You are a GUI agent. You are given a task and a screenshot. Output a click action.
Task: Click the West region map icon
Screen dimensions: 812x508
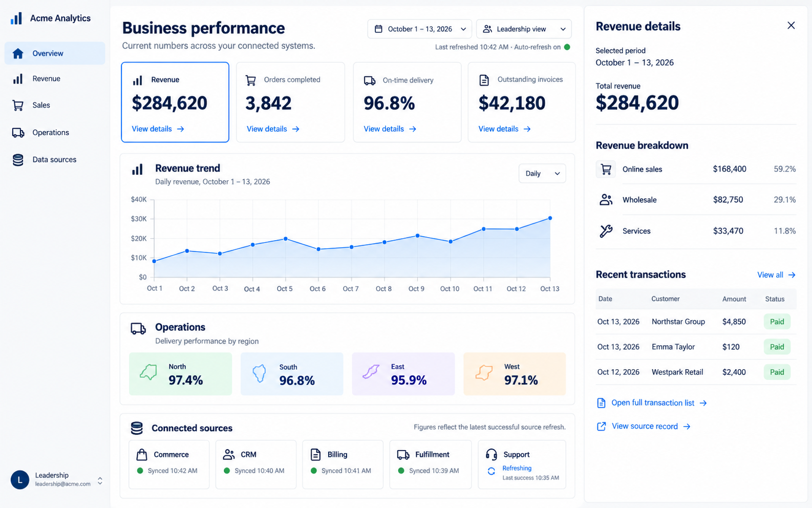point(484,372)
